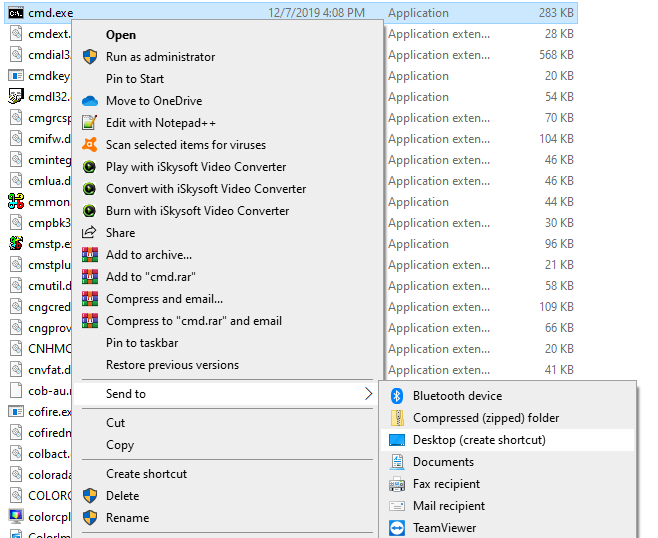The image size is (658, 538).
Task: Click the Desktop shortcut icon
Action: click(x=397, y=440)
